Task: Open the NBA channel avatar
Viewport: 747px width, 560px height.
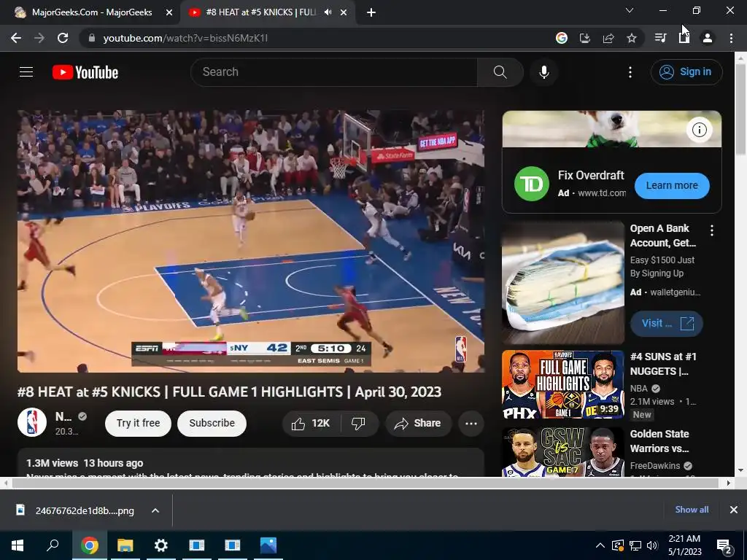Action: (32, 422)
